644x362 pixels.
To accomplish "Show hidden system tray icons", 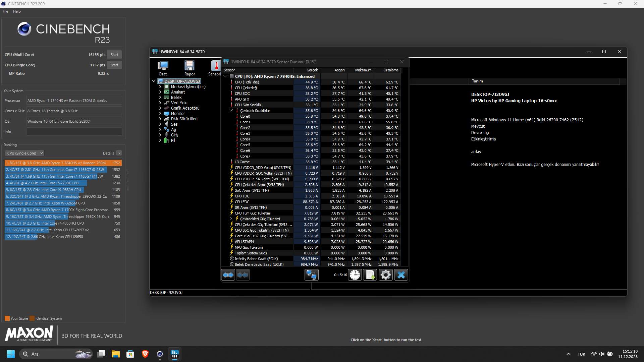I will 569,354.
